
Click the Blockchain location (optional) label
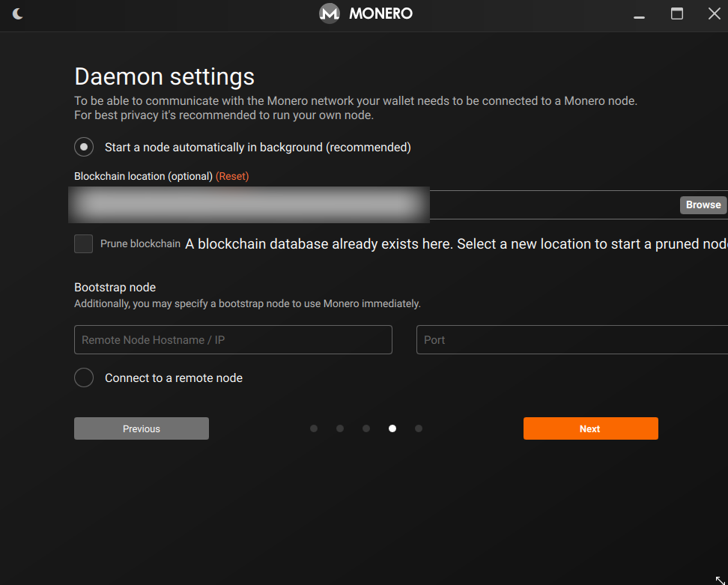coord(144,177)
